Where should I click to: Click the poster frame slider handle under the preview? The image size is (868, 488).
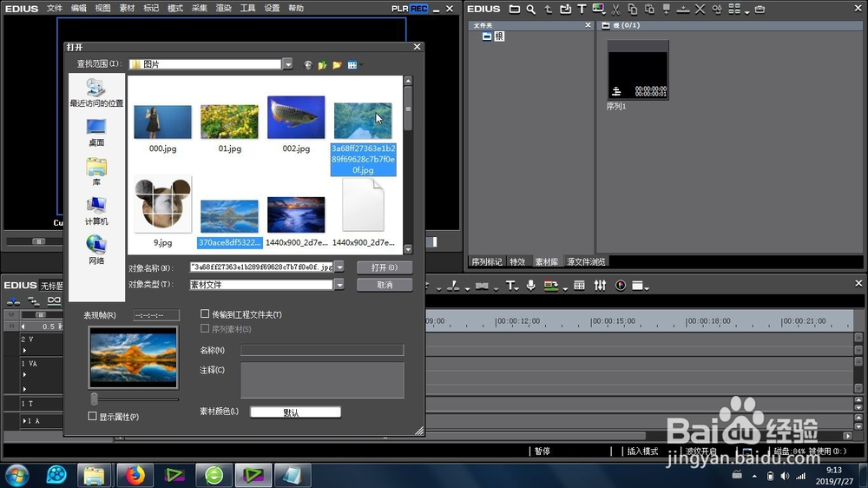94,399
